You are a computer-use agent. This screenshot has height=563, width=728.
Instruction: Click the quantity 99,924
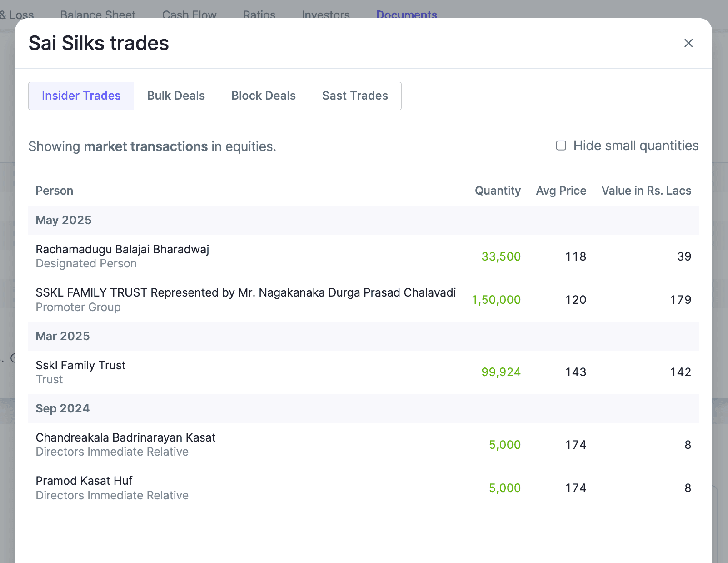click(x=501, y=372)
